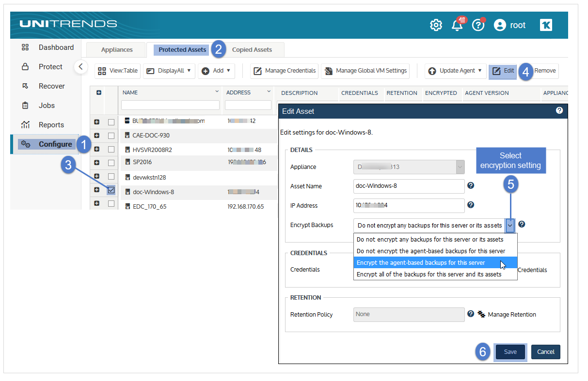Select the CAE-DOC-930 asset name
Viewport: 588px width, 381px height.
coord(151,136)
